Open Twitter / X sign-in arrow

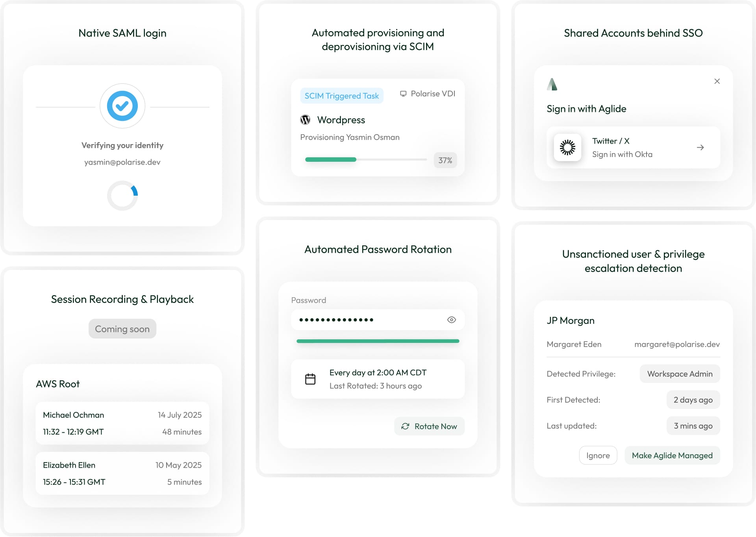pos(700,148)
